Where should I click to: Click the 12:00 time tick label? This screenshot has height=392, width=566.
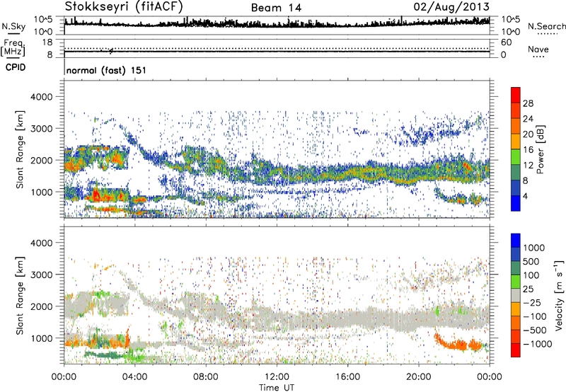point(277,377)
